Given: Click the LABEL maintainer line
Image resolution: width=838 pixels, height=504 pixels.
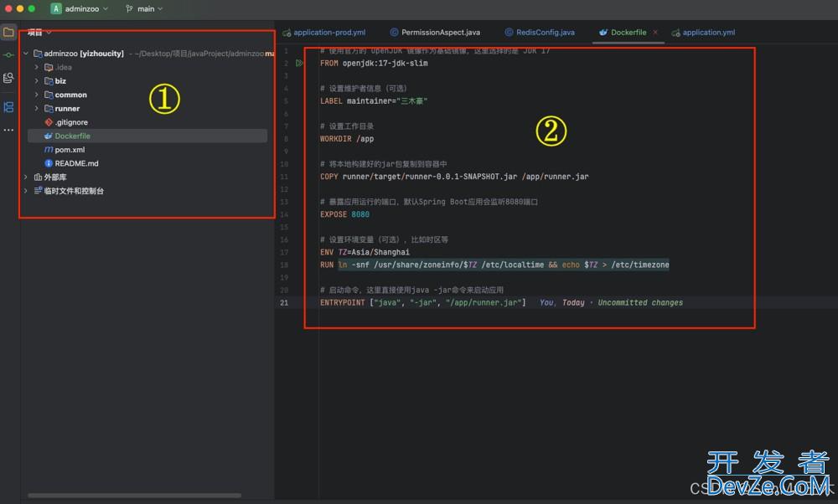Looking at the screenshot, I should click(374, 101).
